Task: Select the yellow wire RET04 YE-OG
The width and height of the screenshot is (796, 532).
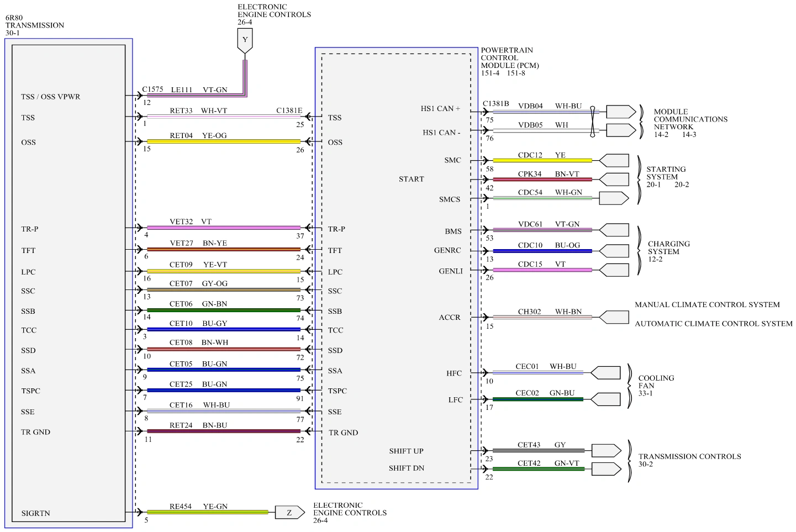Action: pyautogui.click(x=224, y=141)
